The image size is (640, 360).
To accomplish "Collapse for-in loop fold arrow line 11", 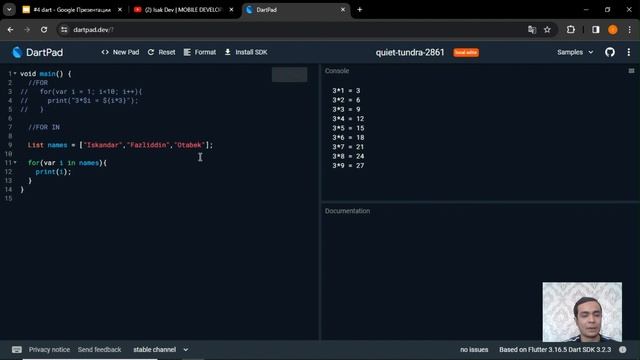I will pyautogui.click(x=15, y=162).
